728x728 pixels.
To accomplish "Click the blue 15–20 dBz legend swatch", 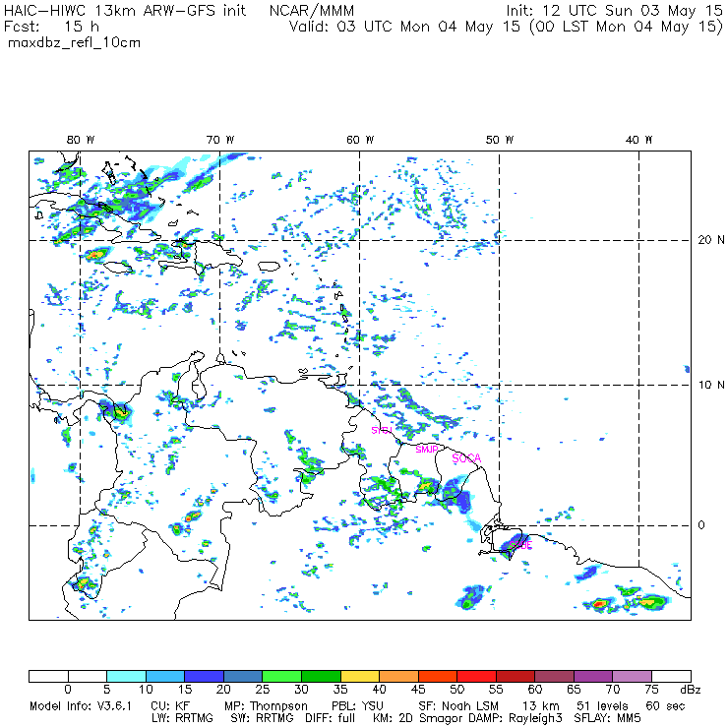I will click(205, 676).
